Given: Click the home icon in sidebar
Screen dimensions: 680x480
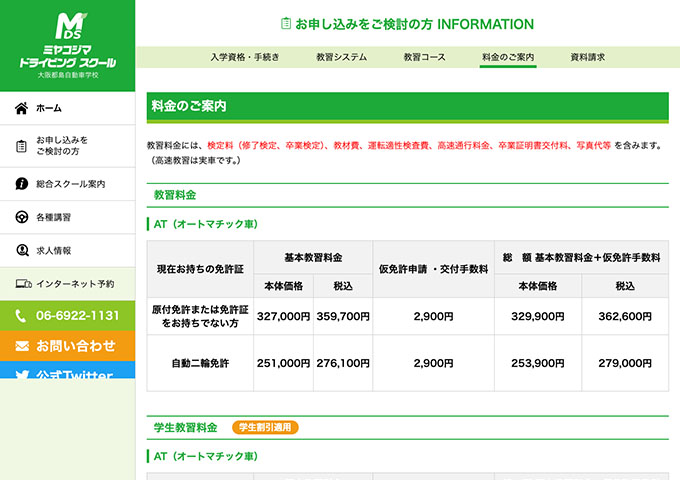Looking at the screenshot, I should (21, 108).
